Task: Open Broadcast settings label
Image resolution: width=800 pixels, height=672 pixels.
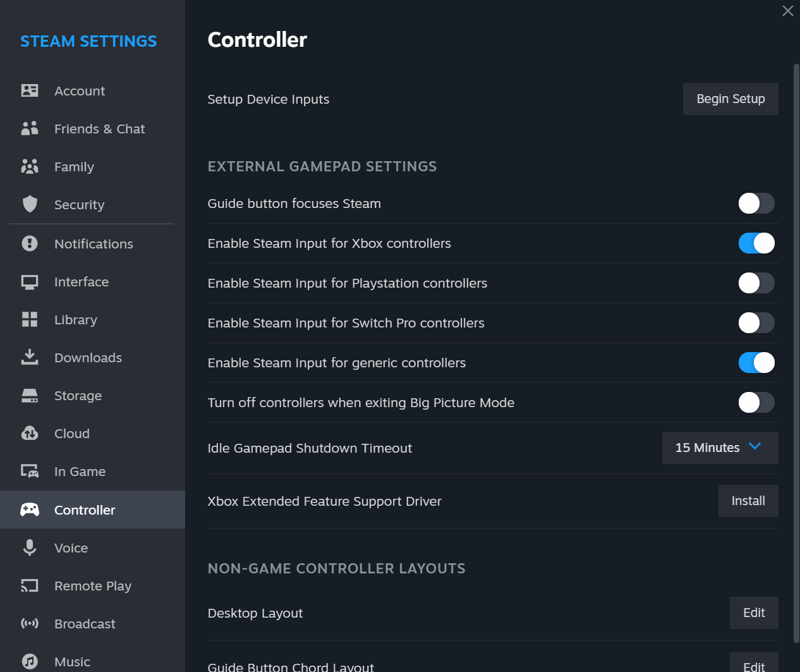Action: tap(85, 624)
